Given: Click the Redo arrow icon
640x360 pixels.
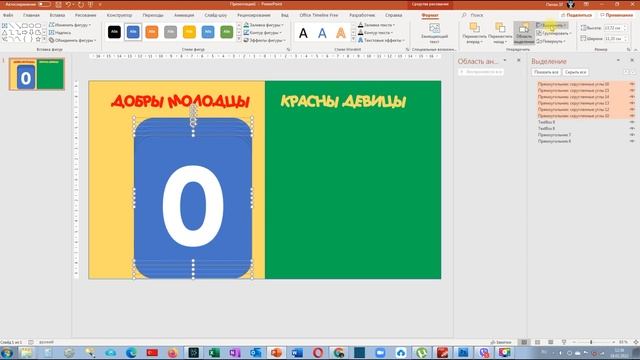Looking at the screenshot, I should click(80, 4).
